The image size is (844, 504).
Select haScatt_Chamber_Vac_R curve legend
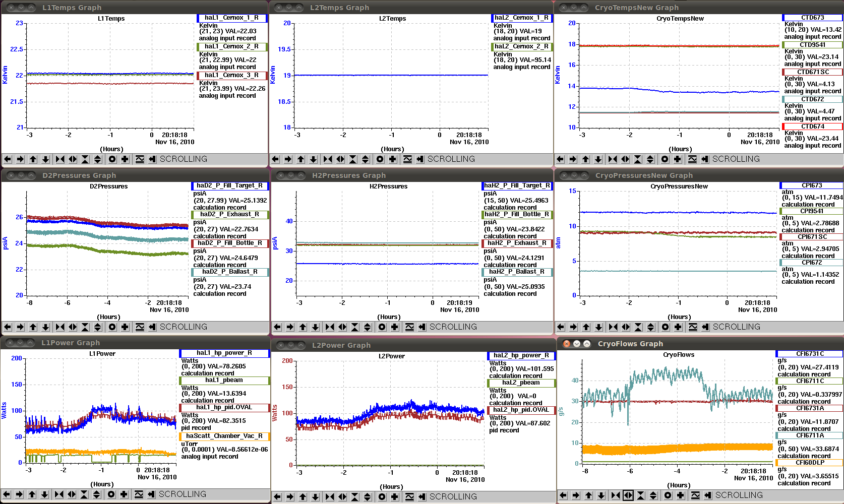pyautogui.click(x=224, y=436)
